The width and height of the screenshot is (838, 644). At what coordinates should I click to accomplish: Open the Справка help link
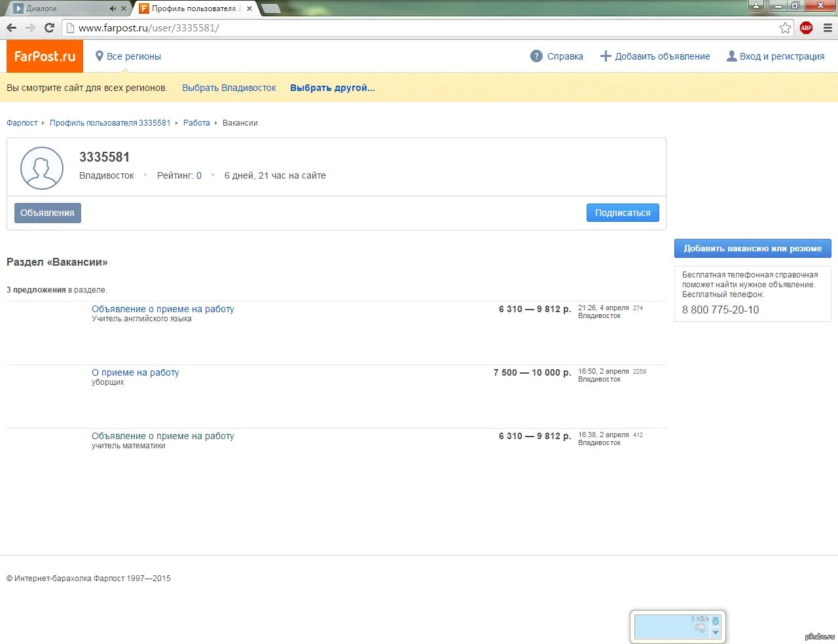coord(565,56)
